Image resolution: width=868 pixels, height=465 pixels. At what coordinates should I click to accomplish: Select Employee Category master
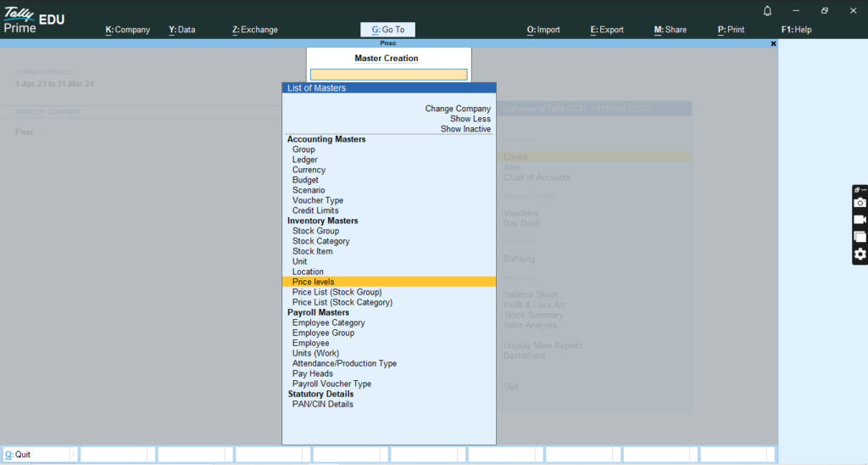[x=329, y=323]
